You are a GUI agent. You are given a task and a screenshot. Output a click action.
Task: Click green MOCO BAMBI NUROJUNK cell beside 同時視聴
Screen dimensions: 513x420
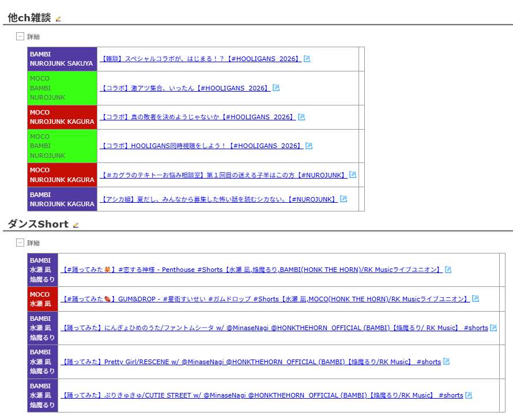pyautogui.click(x=62, y=146)
